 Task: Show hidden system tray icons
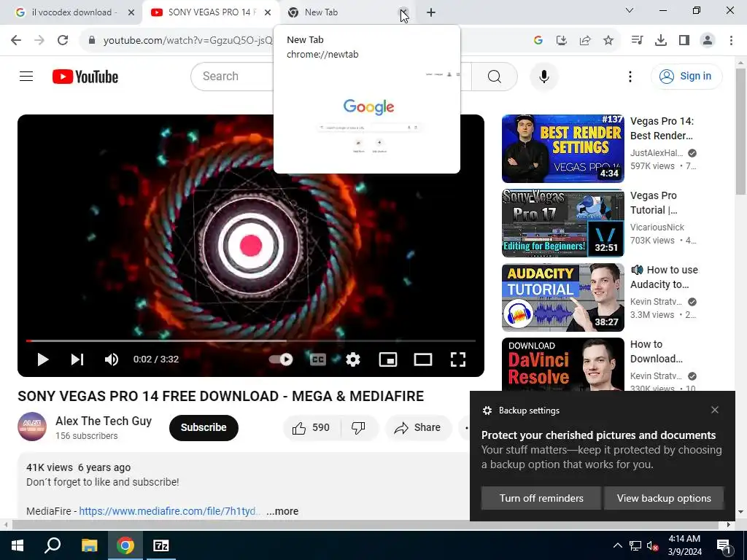617,545
